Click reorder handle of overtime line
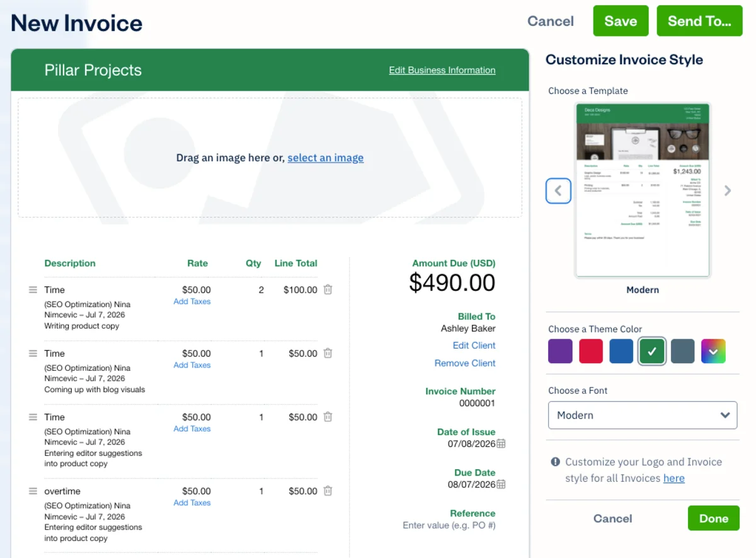Screen dimensions: 756x558 pos(33,491)
